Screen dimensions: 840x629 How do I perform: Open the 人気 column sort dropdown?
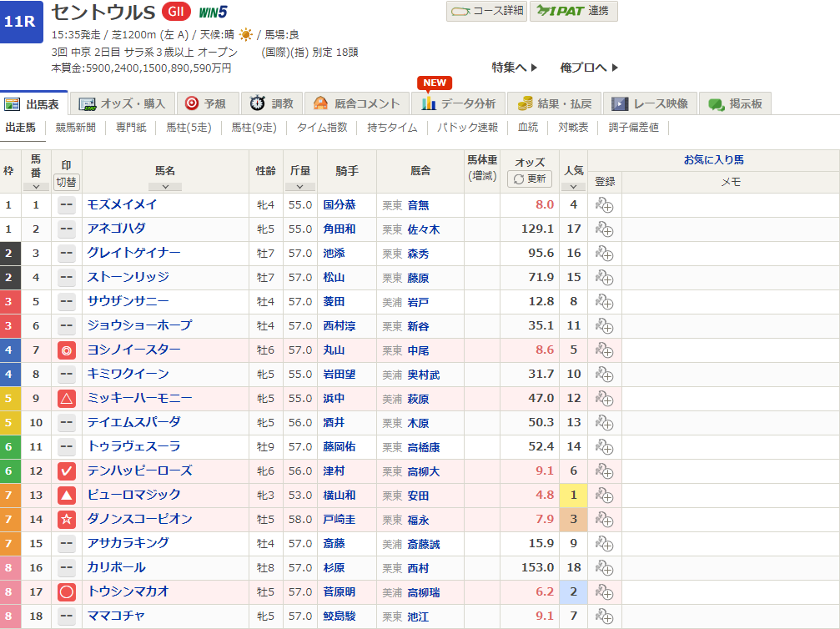click(x=573, y=187)
